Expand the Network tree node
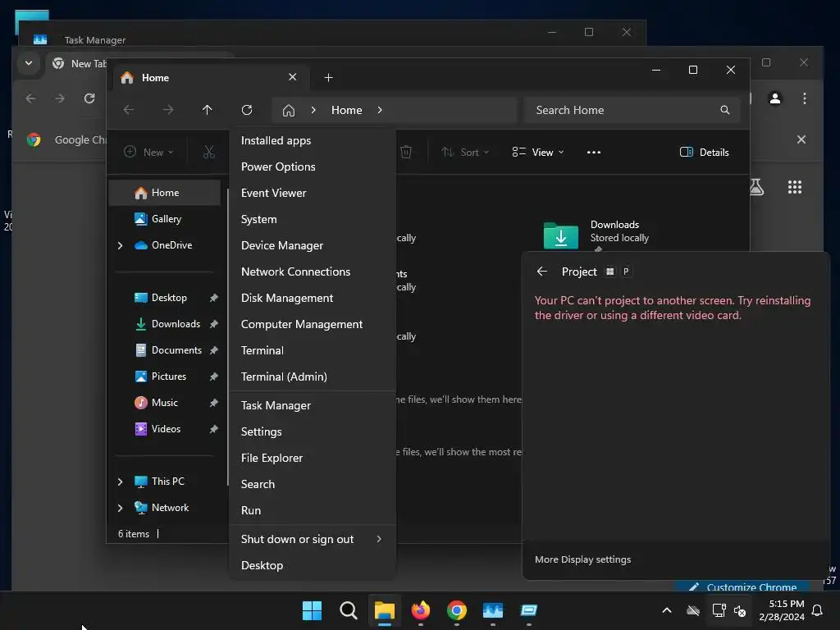 [x=120, y=508]
